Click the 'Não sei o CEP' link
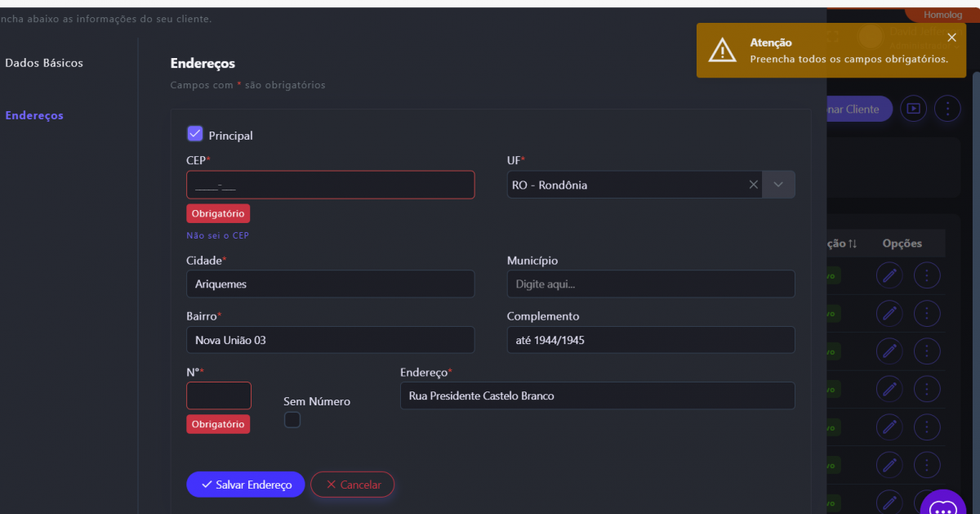This screenshot has height=514, width=980. point(217,235)
